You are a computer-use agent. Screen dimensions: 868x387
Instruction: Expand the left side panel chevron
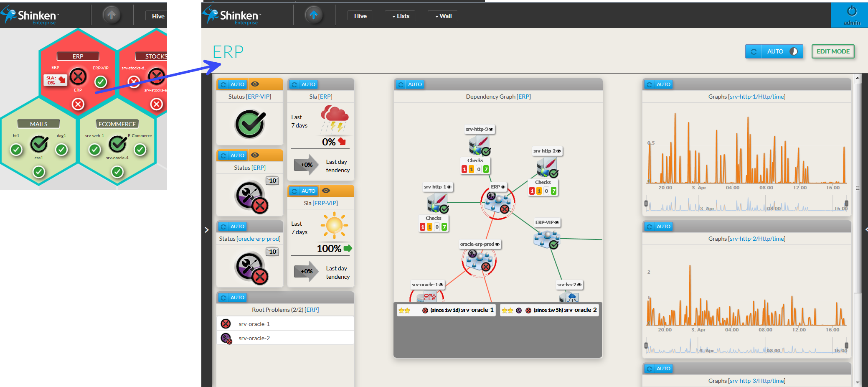(206, 230)
